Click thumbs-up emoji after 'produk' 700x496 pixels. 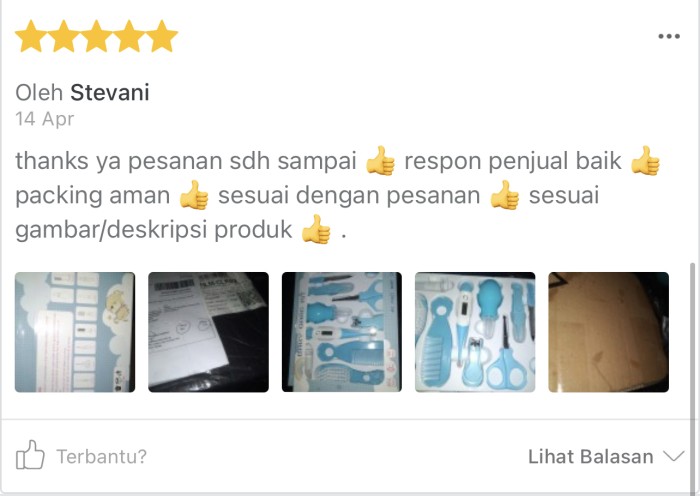[316, 229]
